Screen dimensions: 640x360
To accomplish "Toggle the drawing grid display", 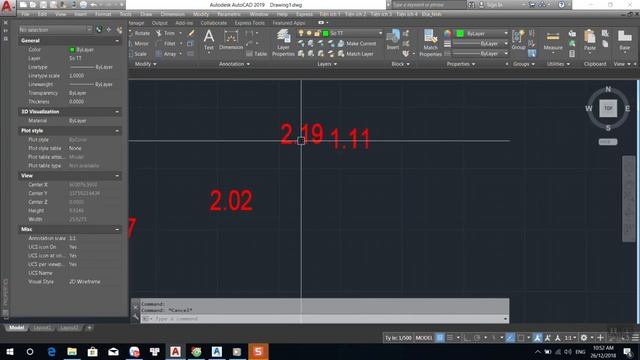I will (x=440, y=338).
